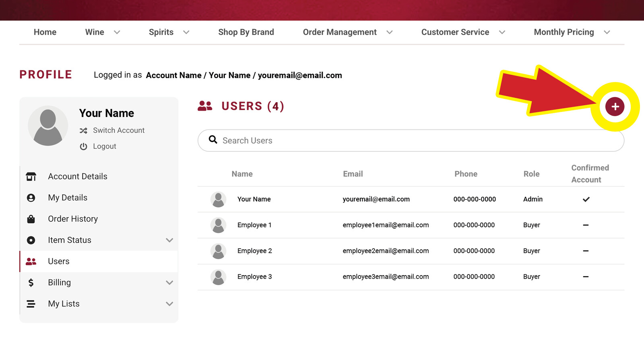Click the unconfirmed dash for Employee 2
Viewport: 644px width, 362px height.
pos(586,251)
